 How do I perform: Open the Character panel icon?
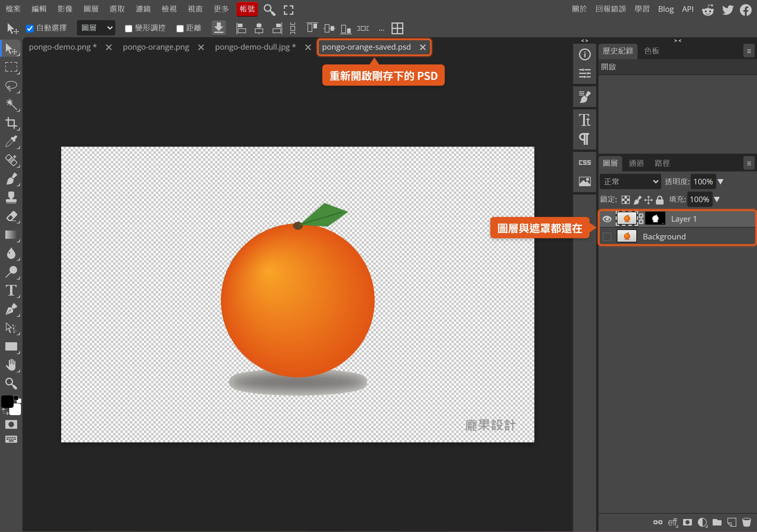pos(585,120)
